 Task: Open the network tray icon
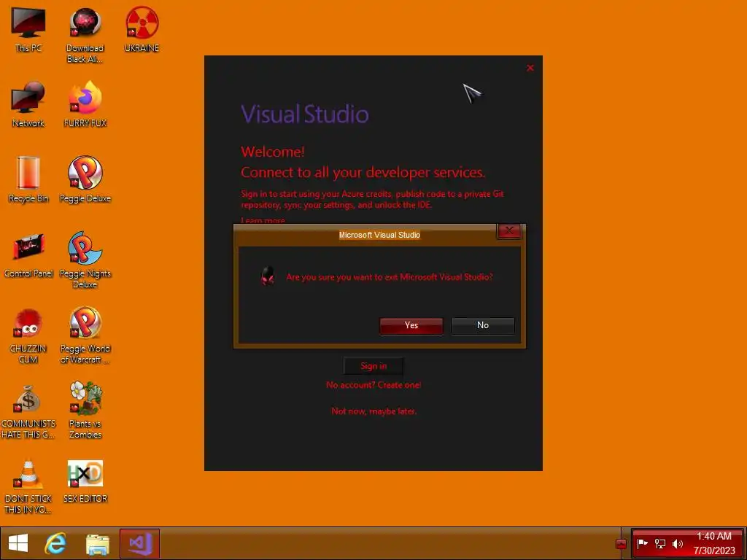click(659, 543)
